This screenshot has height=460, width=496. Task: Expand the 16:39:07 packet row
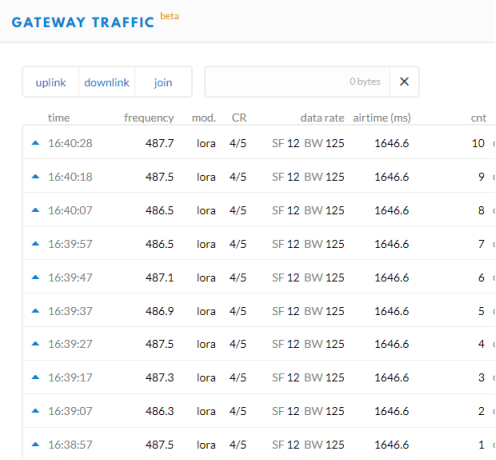(259, 411)
